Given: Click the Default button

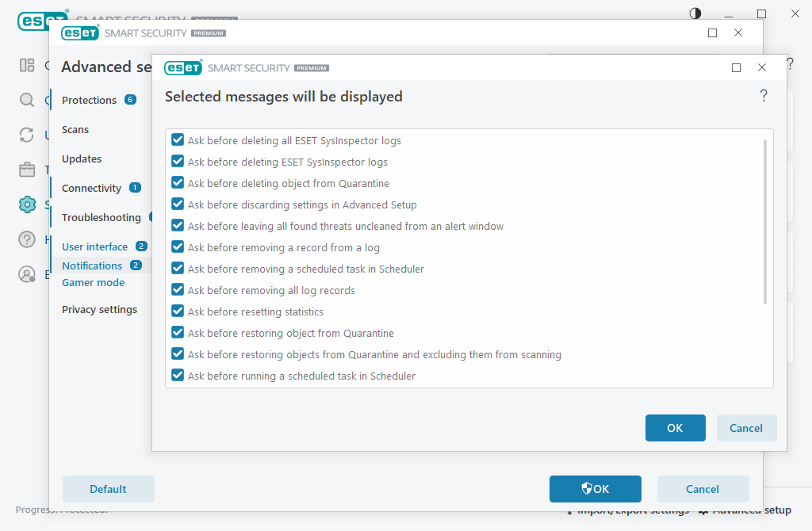Looking at the screenshot, I should (108, 489).
